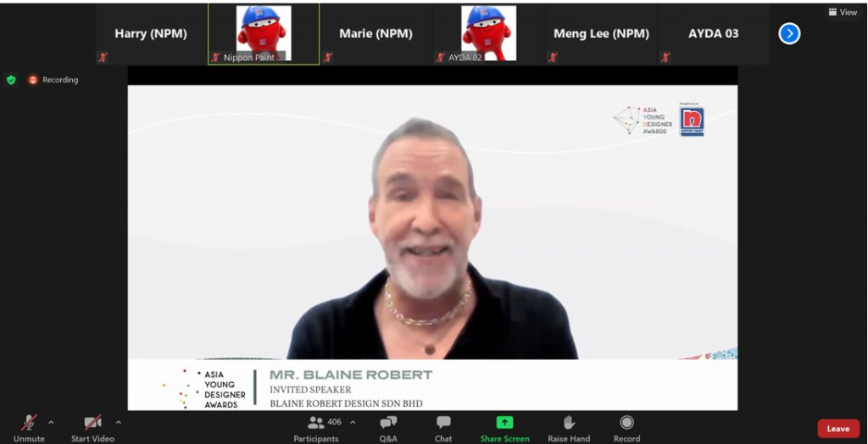Open the Chat panel
868x444 pixels.
[443, 427]
